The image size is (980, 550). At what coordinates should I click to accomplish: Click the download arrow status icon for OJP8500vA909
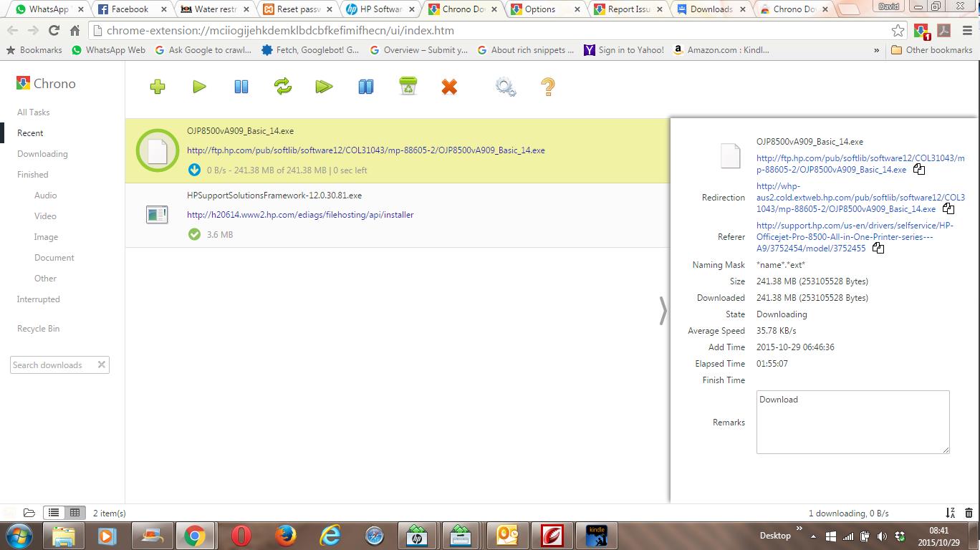click(194, 170)
